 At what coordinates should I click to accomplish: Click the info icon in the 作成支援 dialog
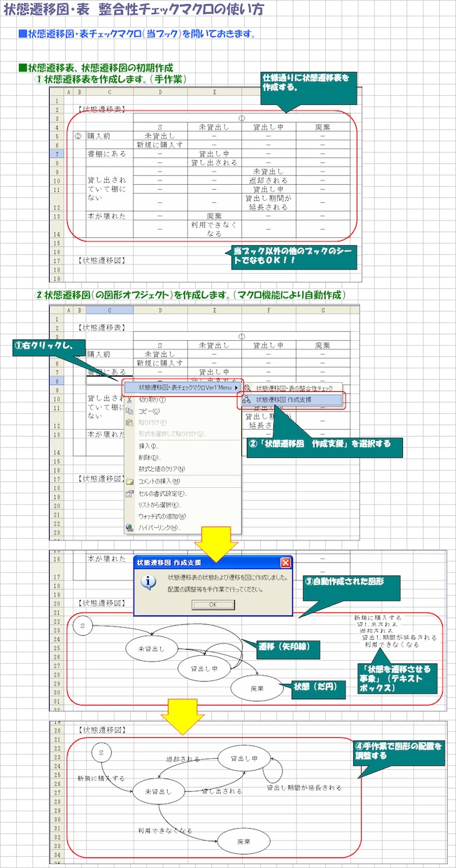point(149,582)
